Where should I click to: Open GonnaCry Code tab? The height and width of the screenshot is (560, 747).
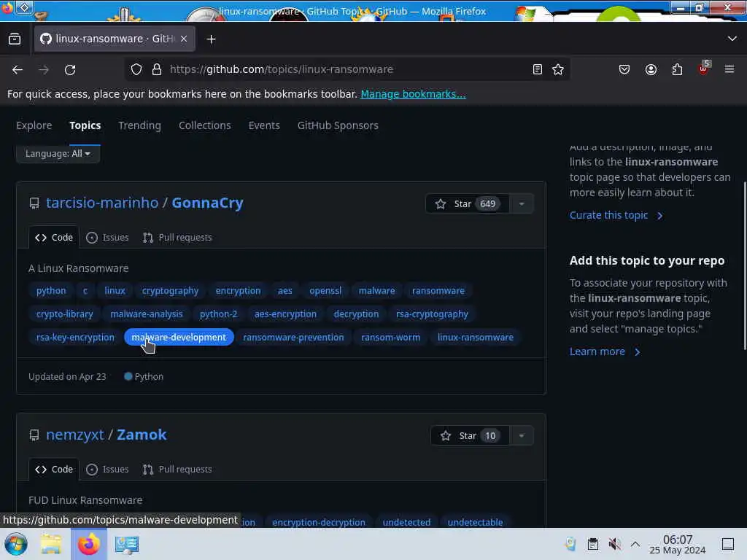click(54, 238)
